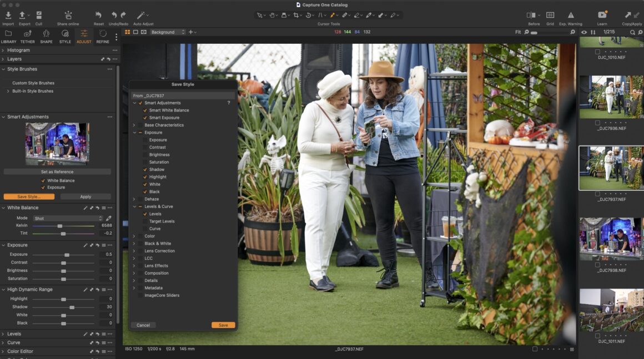Expand the Lens Correction group
644x359 pixels.
coord(134,251)
